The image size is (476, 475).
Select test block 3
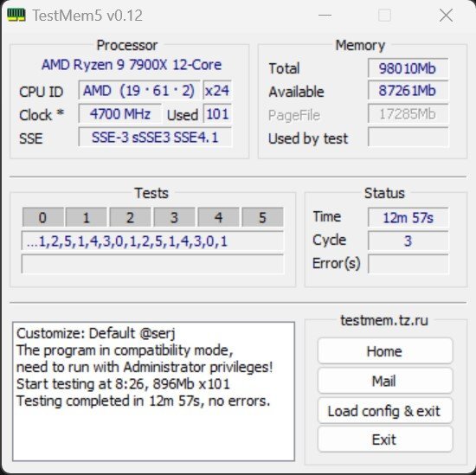(174, 217)
